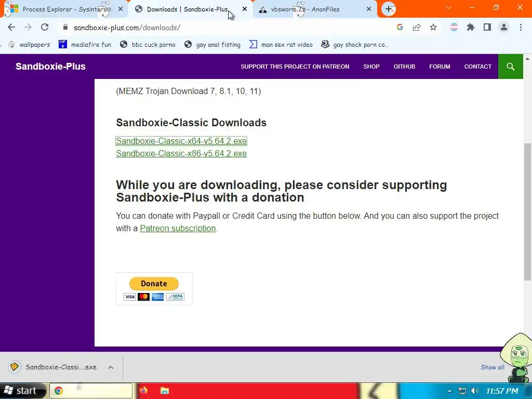
Task: Click the scroll up arrow
Action: point(528,59)
